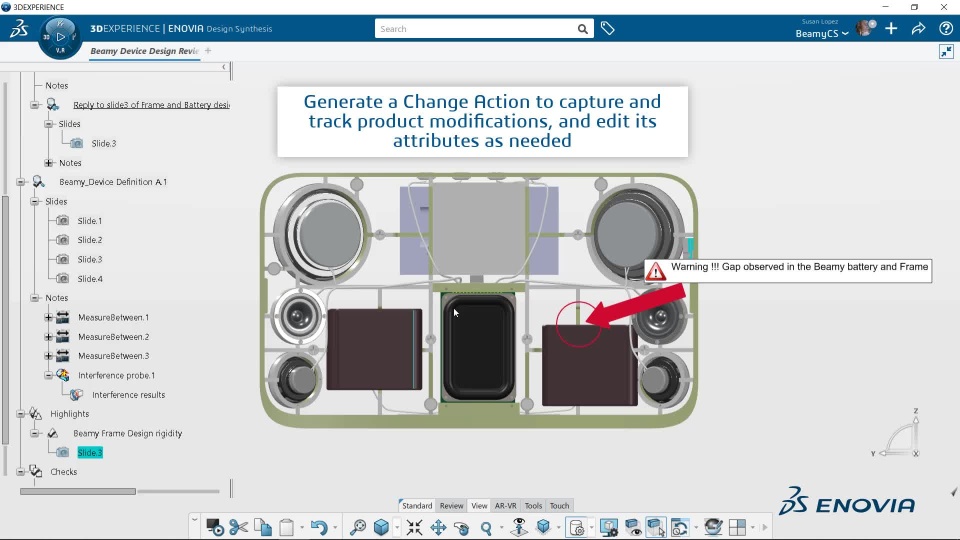This screenshot has height=540, width=960.
Task: Click the Fit All In zoom icon
Action: (x=358, y=527)
